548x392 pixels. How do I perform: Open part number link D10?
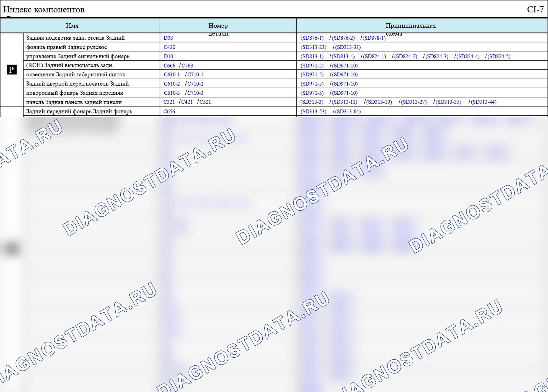pos(168,56)
